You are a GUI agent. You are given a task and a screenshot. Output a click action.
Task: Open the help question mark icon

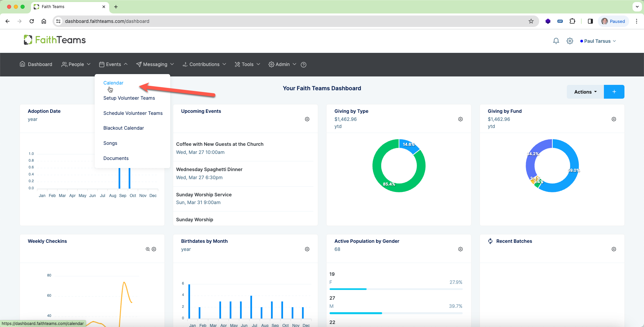point(304,65)
